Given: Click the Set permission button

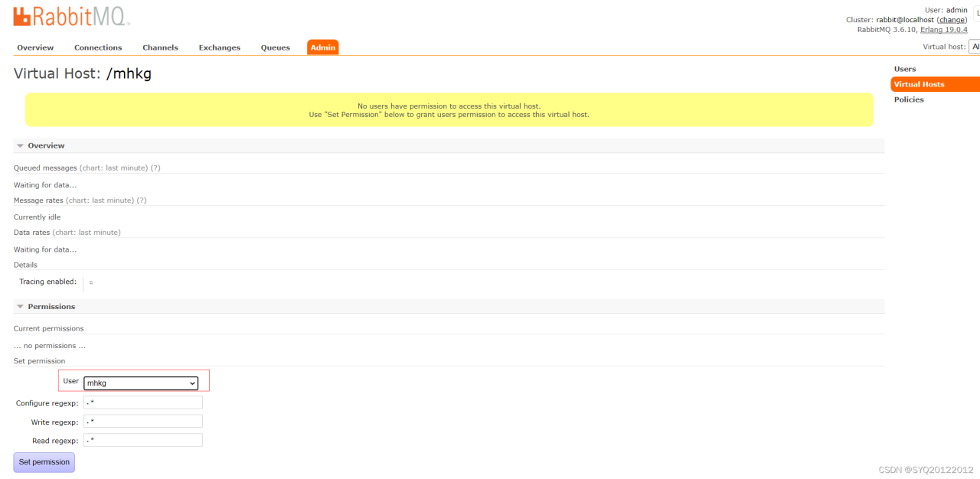Looking at the screenshot, I should [x=44, y=462].
